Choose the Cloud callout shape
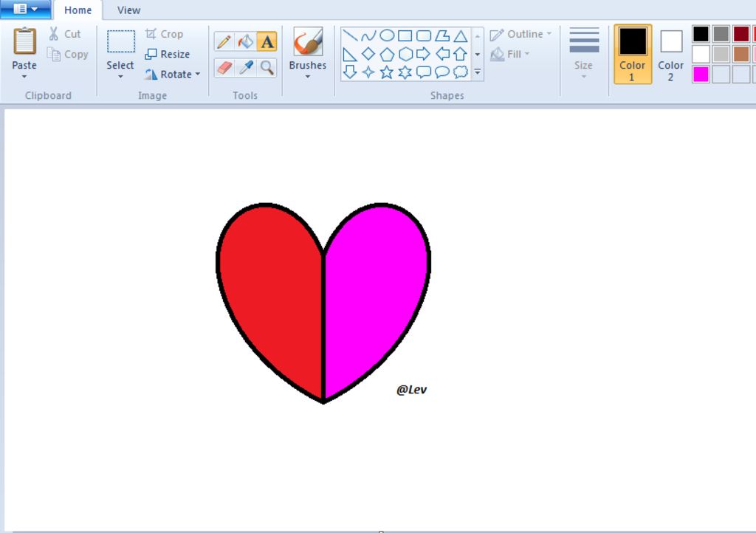This screenshot has width=756, height=533. click(x=461, y=72)
